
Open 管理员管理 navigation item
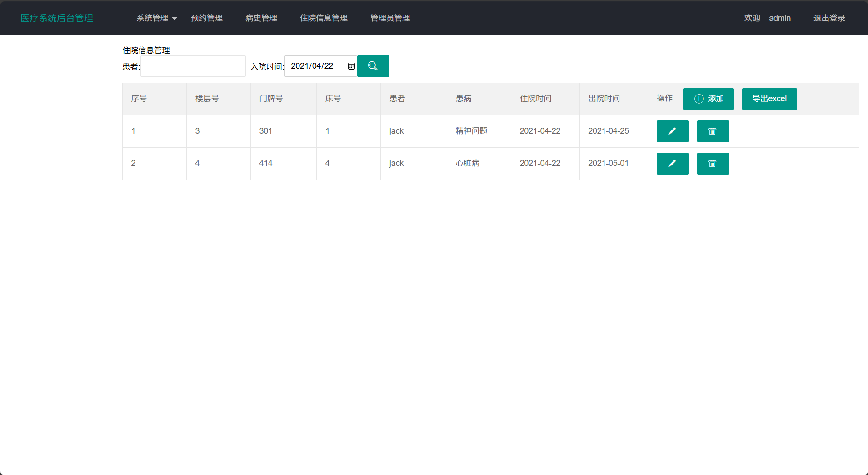point(390,18)
